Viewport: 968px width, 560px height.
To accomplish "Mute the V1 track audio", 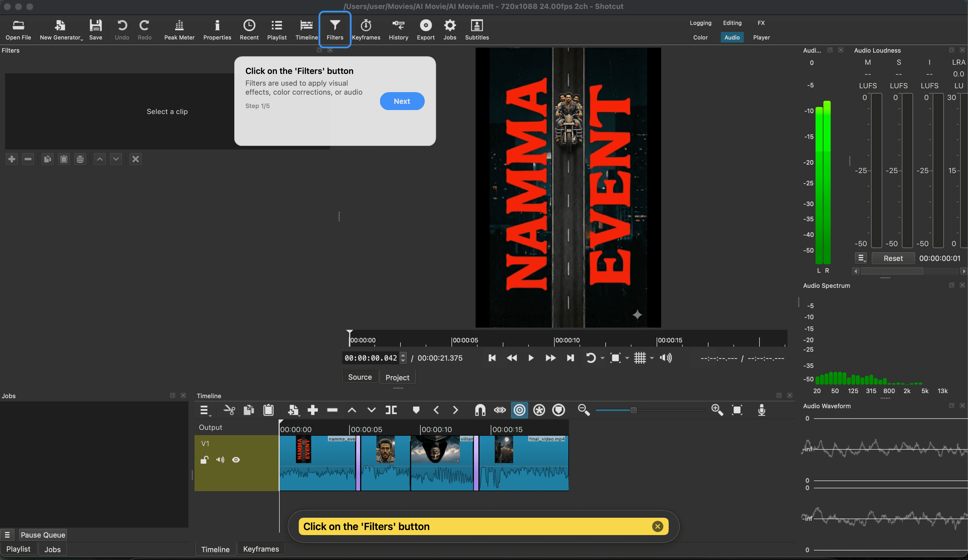I will point(220,460).
